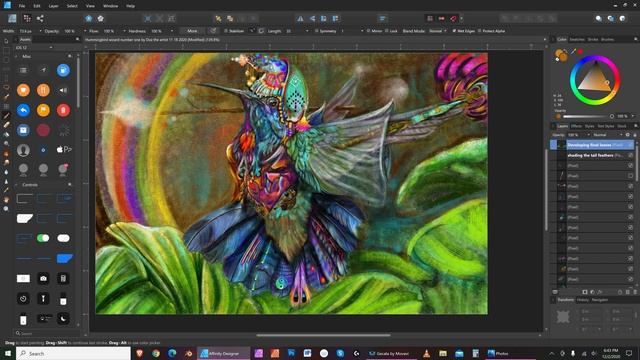640x360 pixels.
Task: Open the Window menu
Action: click(110, 6)
